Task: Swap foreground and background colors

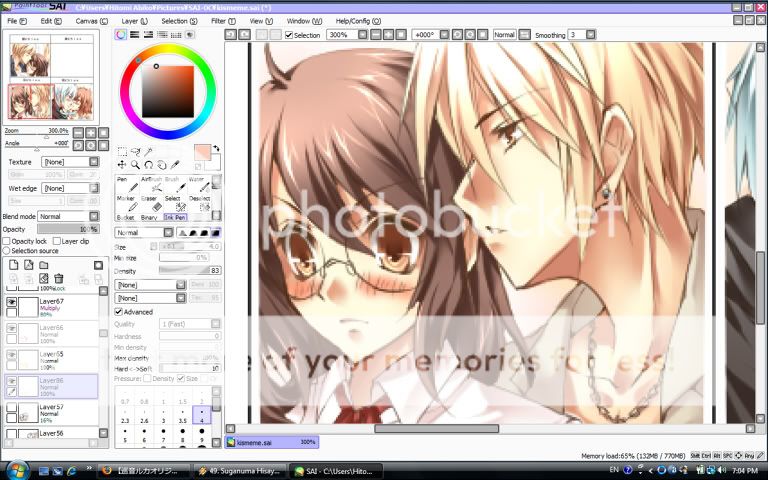Action: tap(216, 148)
